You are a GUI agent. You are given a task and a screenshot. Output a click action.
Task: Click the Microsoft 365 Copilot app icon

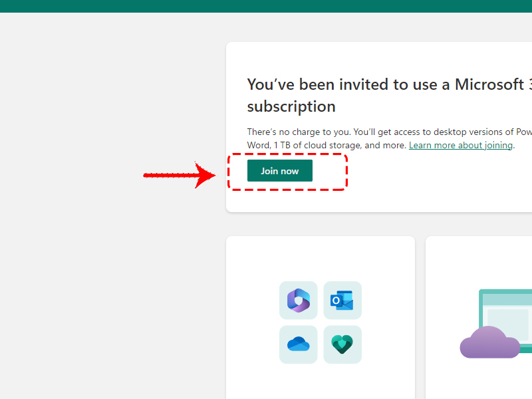pyautogui.click(x=298, y=301)
